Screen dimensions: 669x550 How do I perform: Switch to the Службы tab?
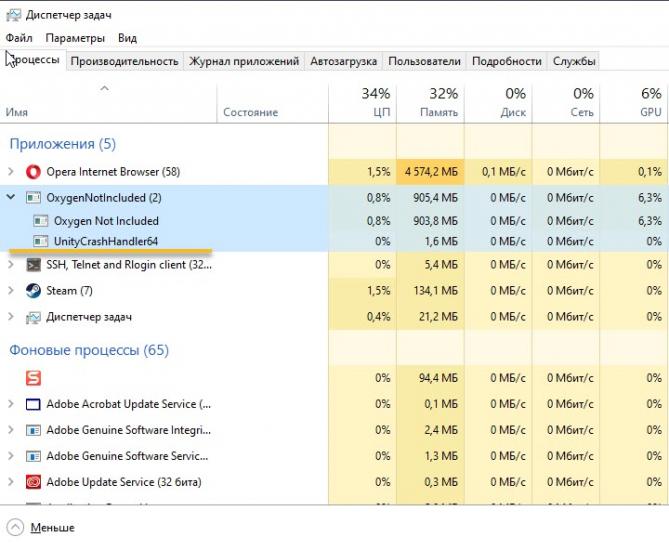pyautogui.click(x=574, y=61)
